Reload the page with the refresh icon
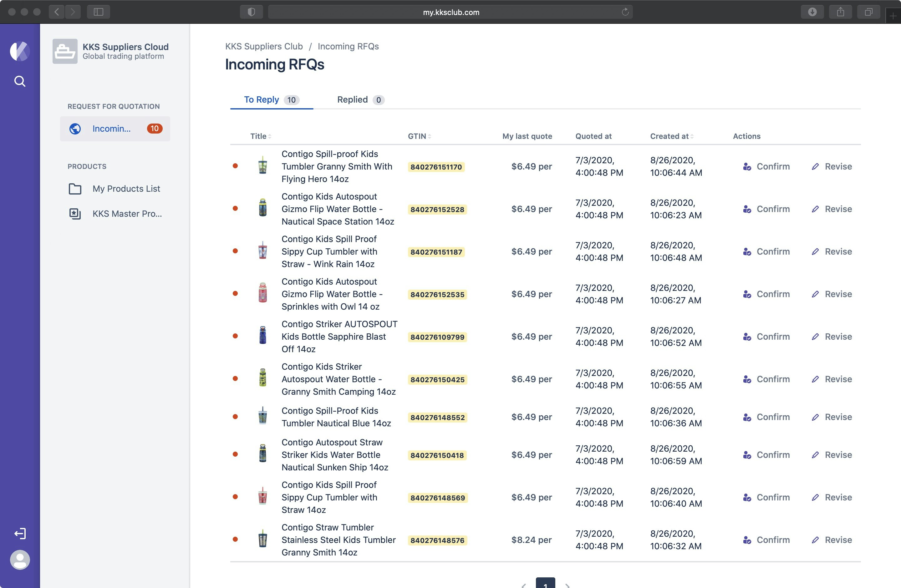The height and width of the screenshot is (588, 901). click(625, 12)
